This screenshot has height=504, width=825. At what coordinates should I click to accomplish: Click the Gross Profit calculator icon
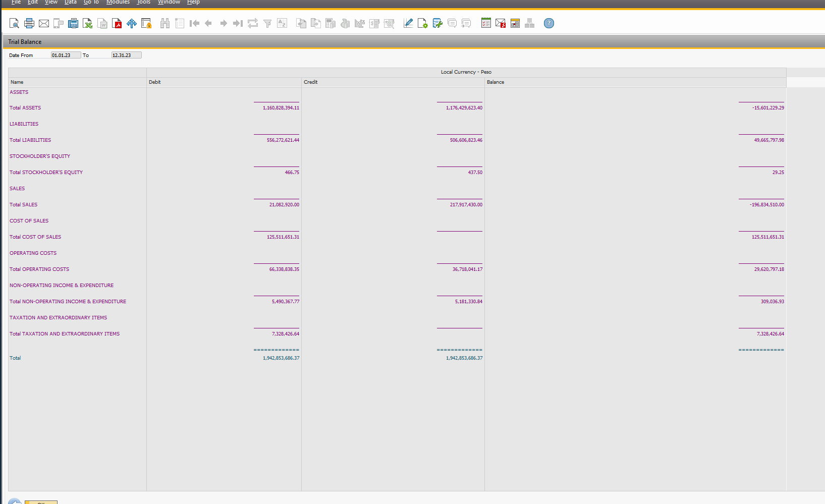(331, 23)
